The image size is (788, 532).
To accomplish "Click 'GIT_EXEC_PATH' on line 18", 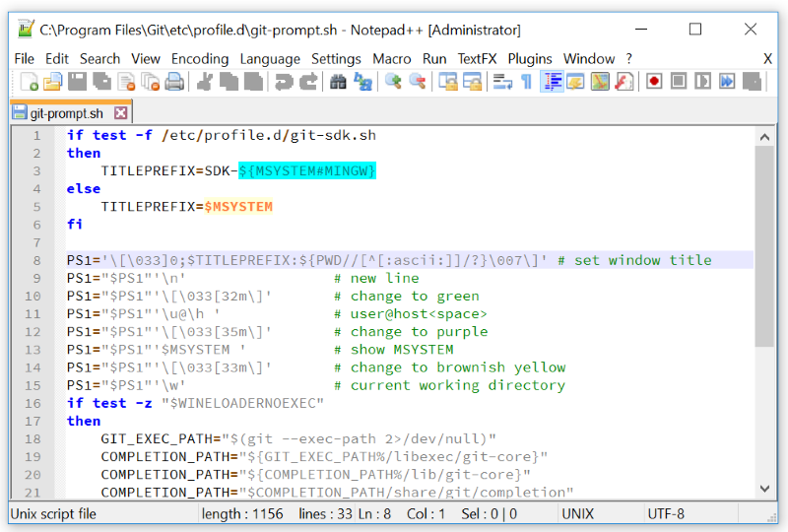I will click(x=157, y=439).
